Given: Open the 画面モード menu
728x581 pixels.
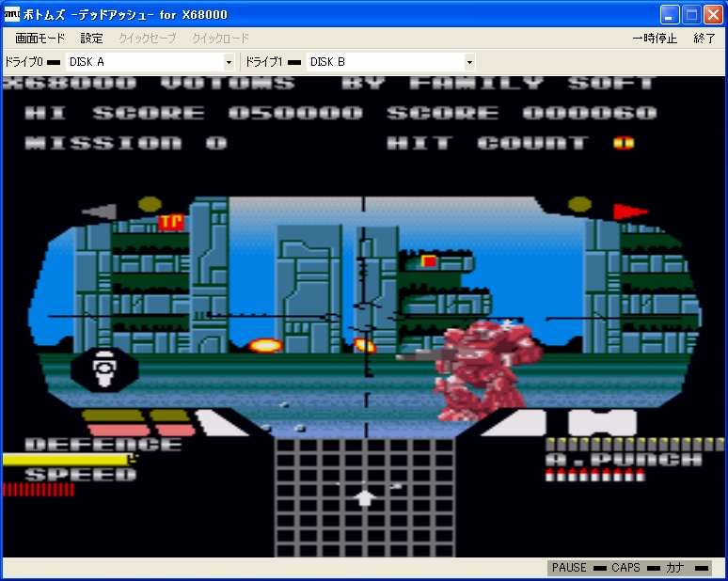Looking at the screenshot, I should point(40,38).
